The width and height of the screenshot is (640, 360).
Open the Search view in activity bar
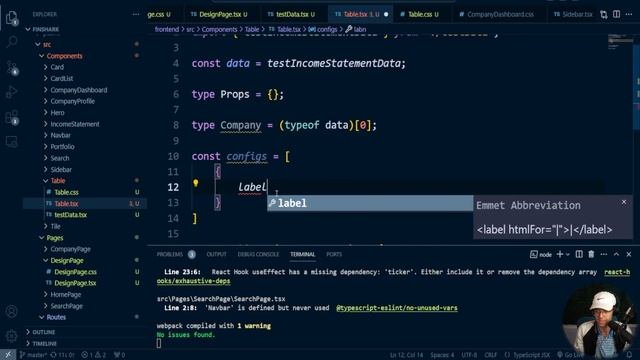coord(11,41)
